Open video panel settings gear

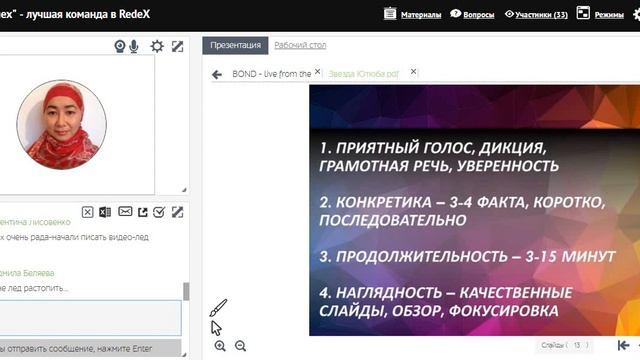(x=157, y=46)
